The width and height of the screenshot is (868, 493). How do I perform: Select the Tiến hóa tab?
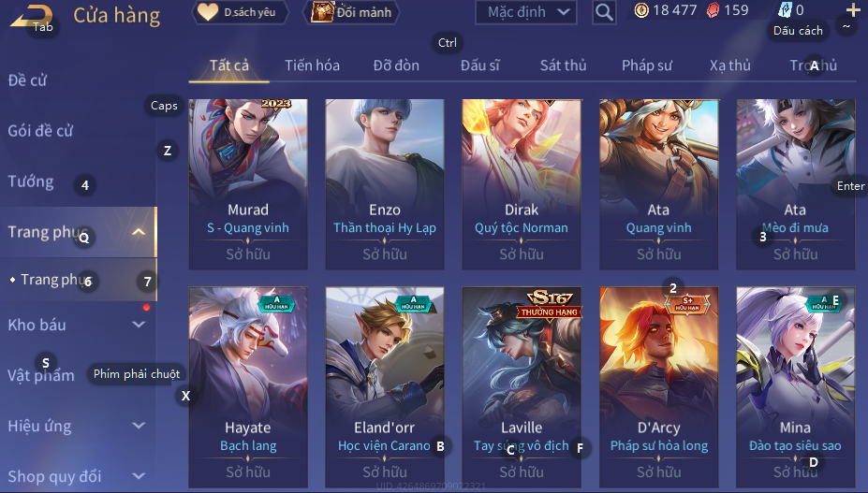[312, 65]
